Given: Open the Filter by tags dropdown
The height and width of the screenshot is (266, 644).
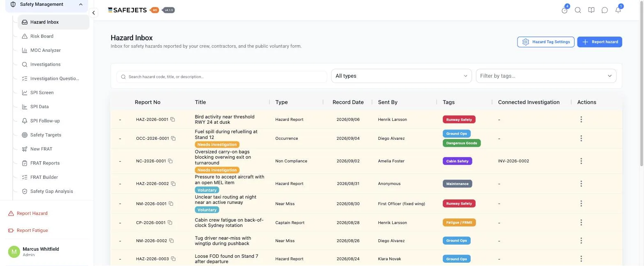Looking at the screenshot, I should point(546,76).
